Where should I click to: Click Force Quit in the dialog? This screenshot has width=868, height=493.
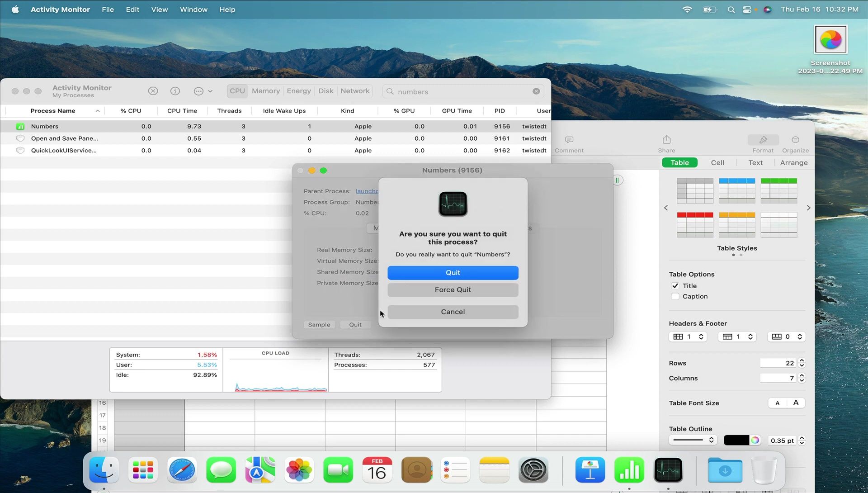click(x=453, y=290)
